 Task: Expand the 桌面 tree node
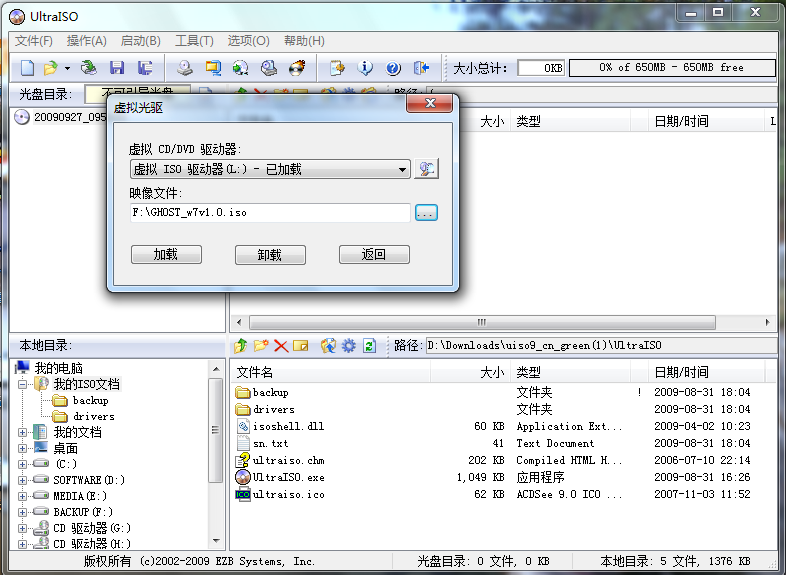click(23, 448)
